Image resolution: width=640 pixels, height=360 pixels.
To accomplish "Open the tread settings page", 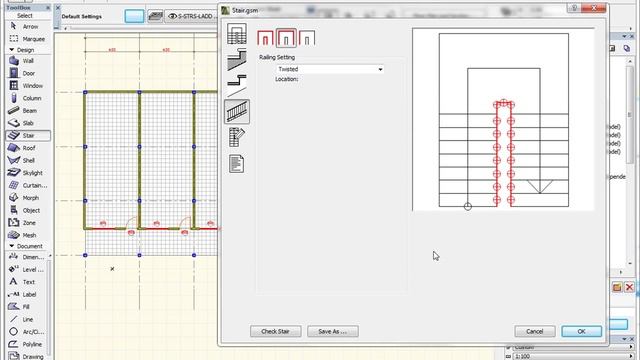I will pyautogui.click(x=237, y=85).
